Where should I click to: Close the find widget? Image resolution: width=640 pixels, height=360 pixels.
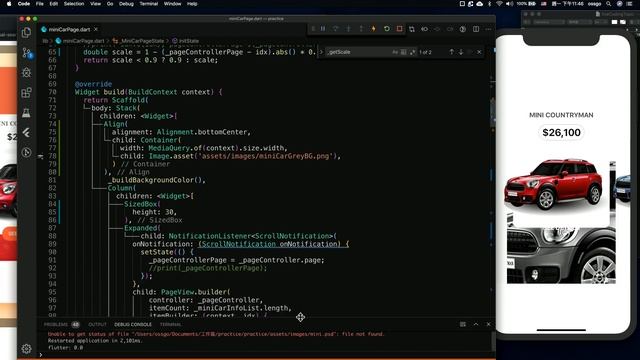point(479,52)
